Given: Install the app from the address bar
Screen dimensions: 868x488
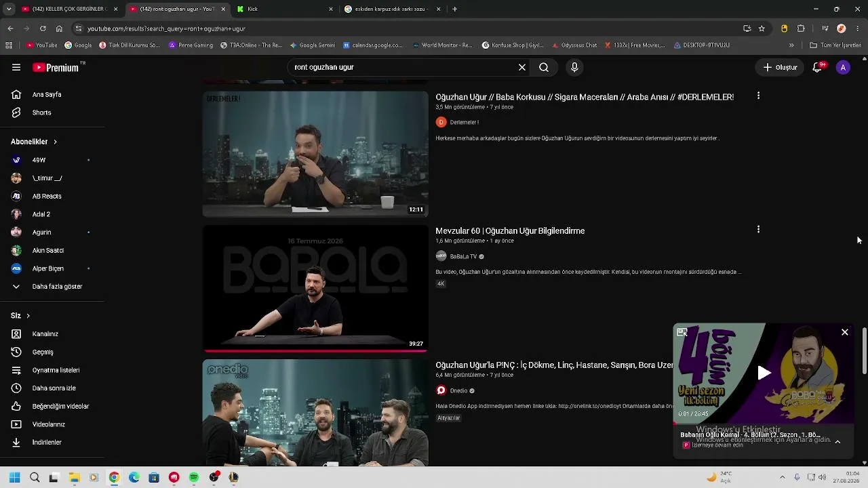Looking at the screenshot, I should 747,28.
